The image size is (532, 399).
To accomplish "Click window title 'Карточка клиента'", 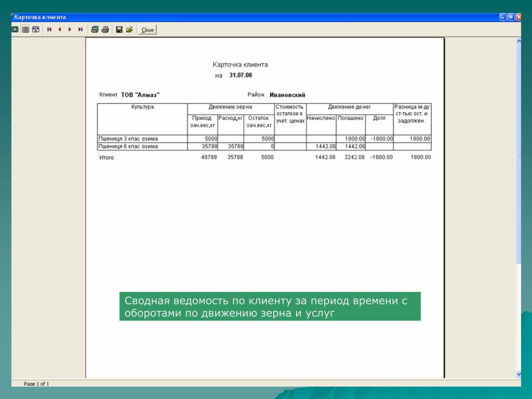I will 40,17.
